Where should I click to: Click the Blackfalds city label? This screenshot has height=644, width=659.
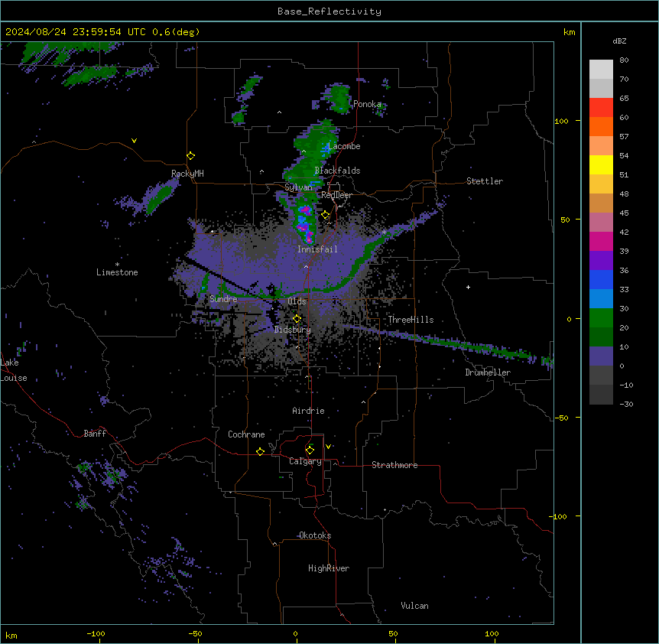coord(337,171)
